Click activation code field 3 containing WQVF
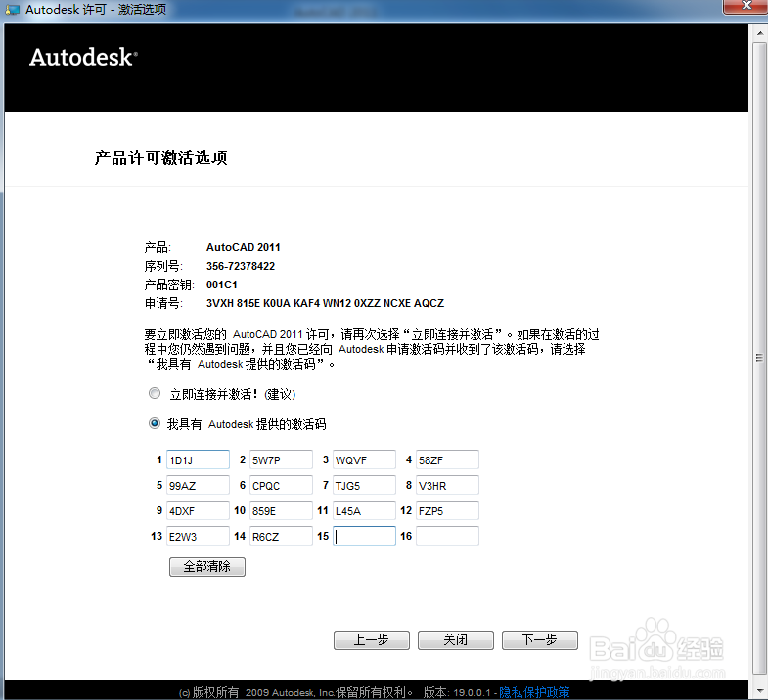The height and width of the screenshot is (700, 768). 364,459
